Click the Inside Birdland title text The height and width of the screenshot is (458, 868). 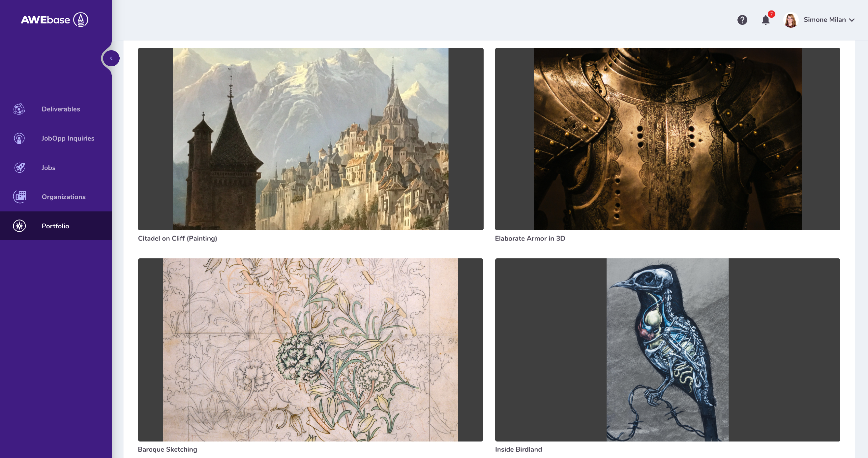click(518, 449)
